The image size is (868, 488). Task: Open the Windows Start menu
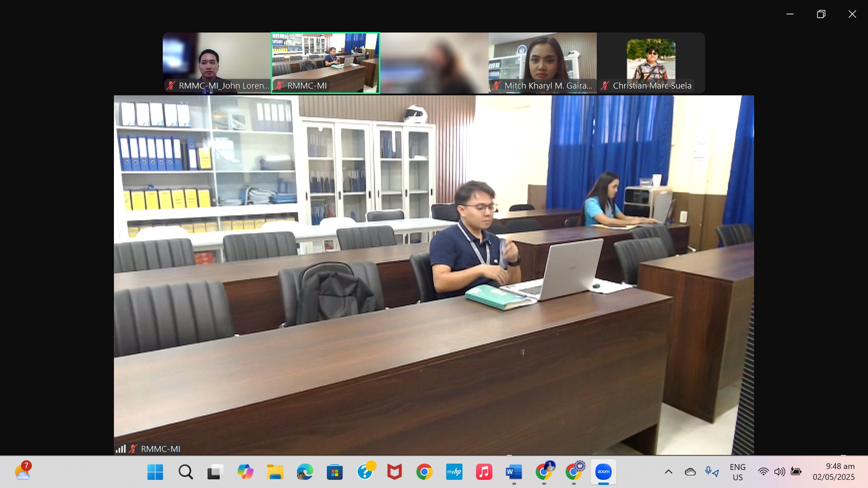pos(155,472)
